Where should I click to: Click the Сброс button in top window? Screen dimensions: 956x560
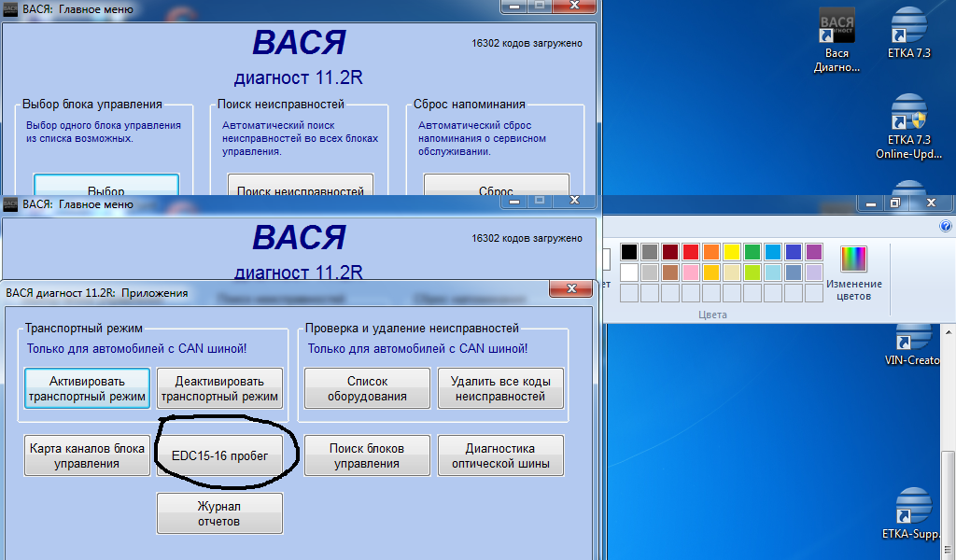click(x=497, y=185)
